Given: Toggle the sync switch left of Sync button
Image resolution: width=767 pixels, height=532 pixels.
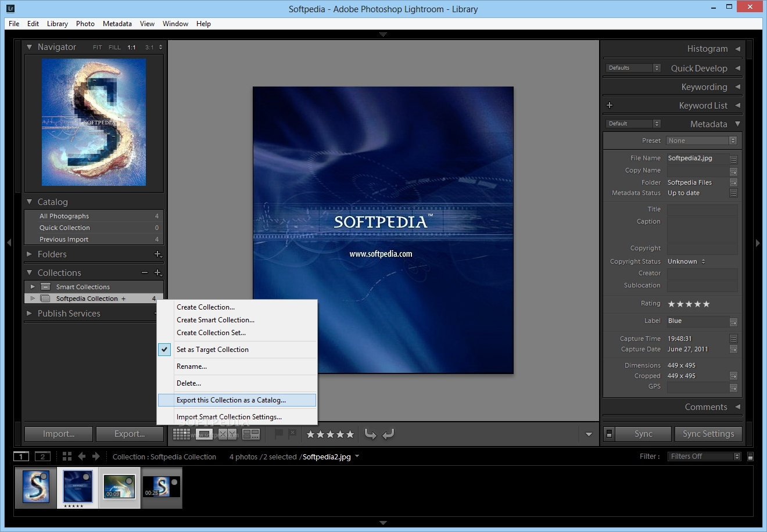Looking at the screenshot, I should tap(609, 434).
